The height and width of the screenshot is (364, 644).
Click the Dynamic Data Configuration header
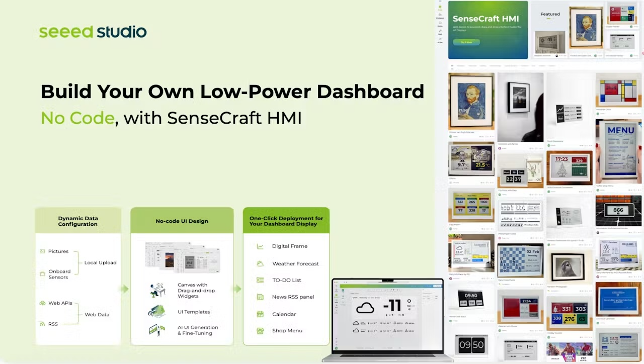(x=78, y=221)
